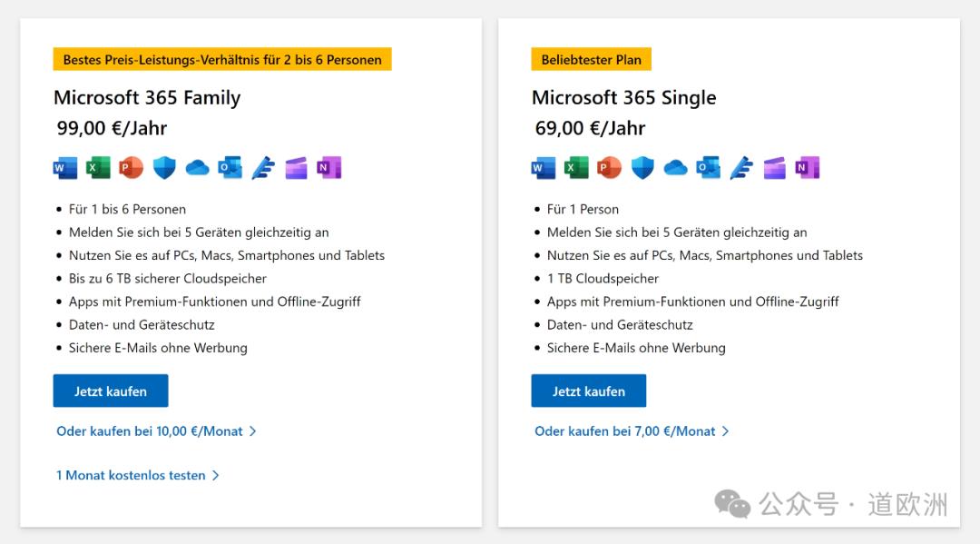Screen dimensions: 980x544
Task: Buy Microsoft 365 Family with Jetzt kaufen
Action: (x=111, y=391)
